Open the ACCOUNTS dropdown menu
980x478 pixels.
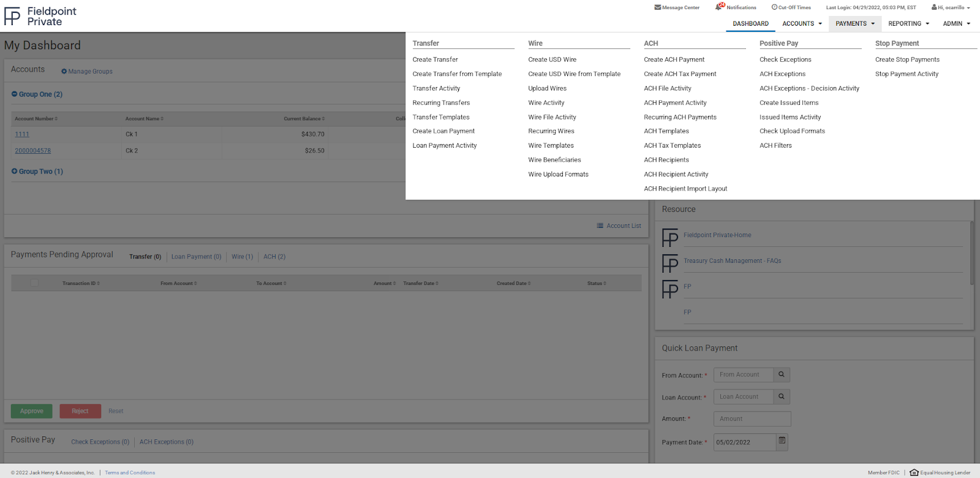tap(802, 24)
